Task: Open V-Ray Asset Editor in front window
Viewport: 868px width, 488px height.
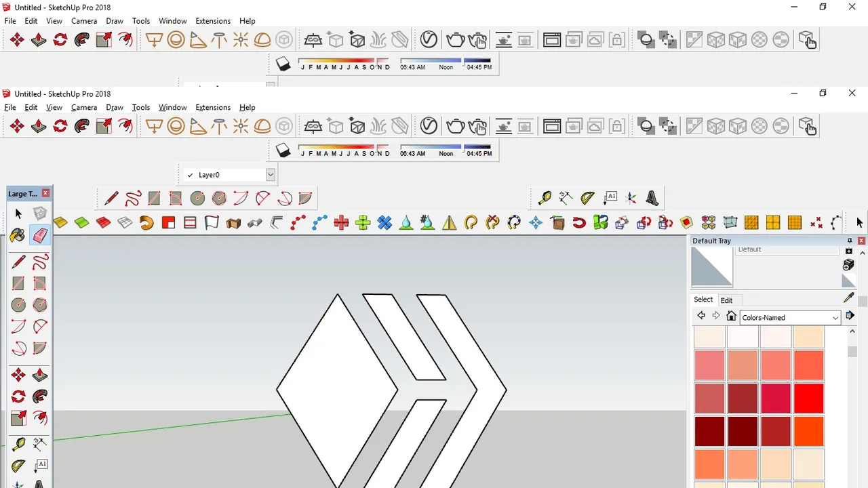Action: click(429, 126)
